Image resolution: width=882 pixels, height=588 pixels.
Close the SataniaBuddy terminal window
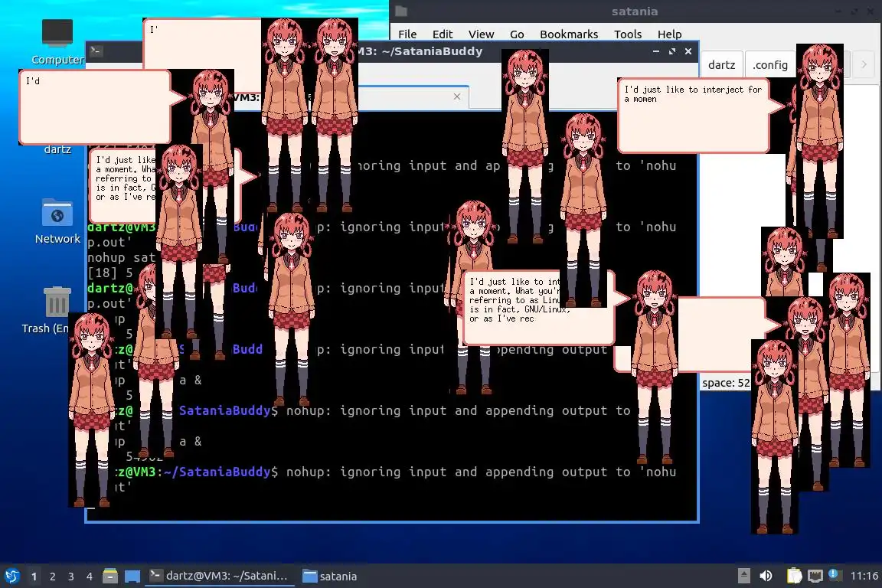click(x=688, y=51)
